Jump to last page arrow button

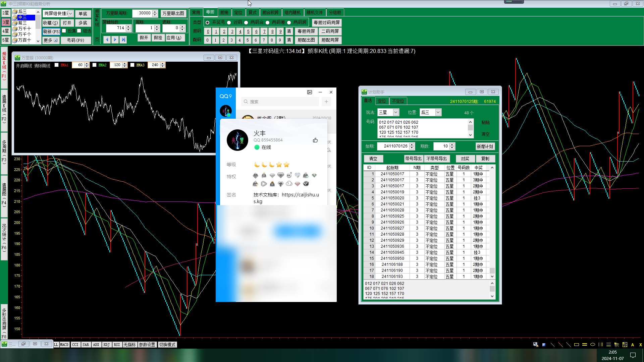click(123, 39)
